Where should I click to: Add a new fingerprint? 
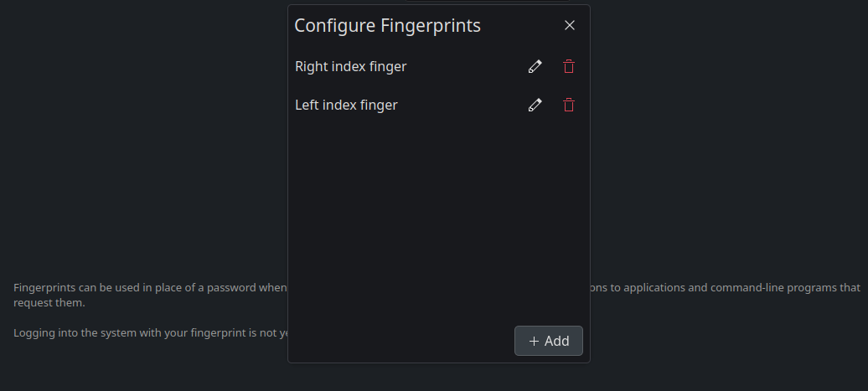point(549,341)
